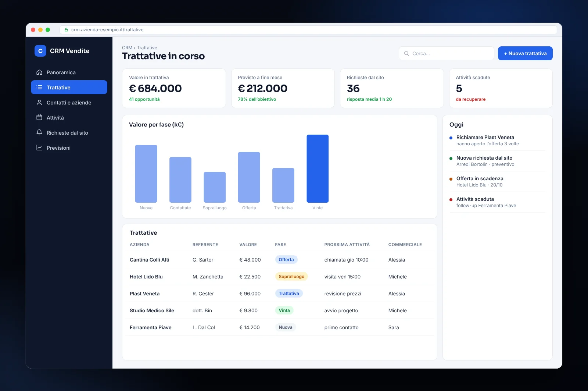Screen dimensions: 588x391
Task: Click the Trattativa phase badge in table
Action: pos(289,294)
